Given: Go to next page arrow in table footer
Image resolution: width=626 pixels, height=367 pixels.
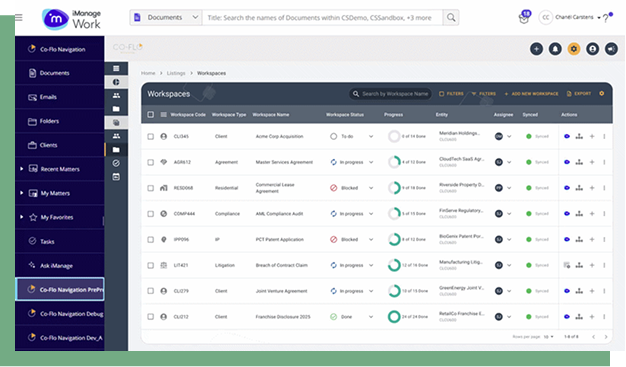Looking at the screenshot, I should [606, 337].
